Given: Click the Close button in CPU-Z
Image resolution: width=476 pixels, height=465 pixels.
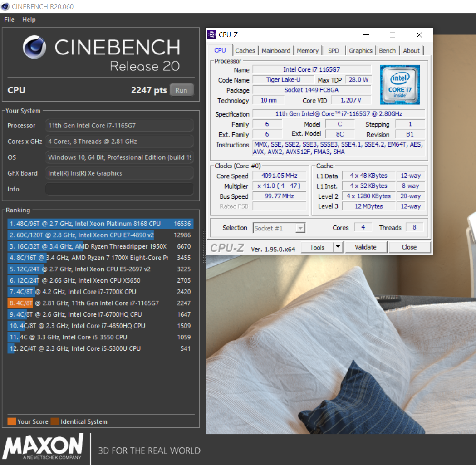Looking at the screenshot, I should (x=409, y=247).
